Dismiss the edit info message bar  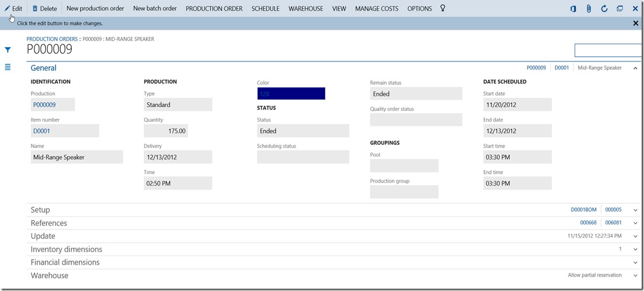point(635,24)
